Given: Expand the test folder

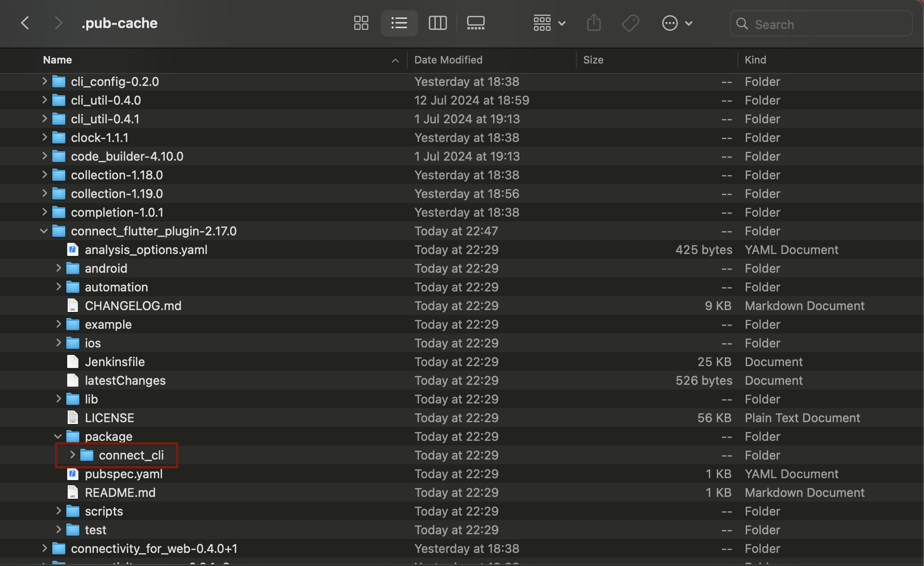Looking at the screenshot, I should pyautogui.click(x=58, y=530).
